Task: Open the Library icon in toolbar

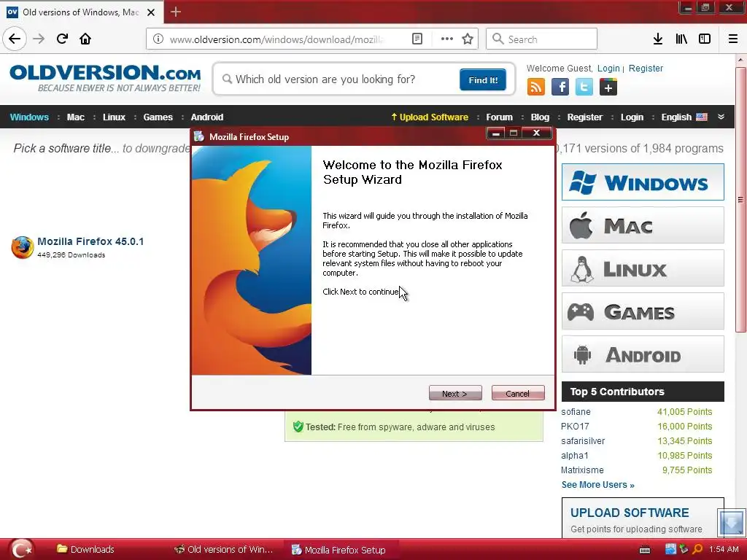Action: (x=681, y=39)
